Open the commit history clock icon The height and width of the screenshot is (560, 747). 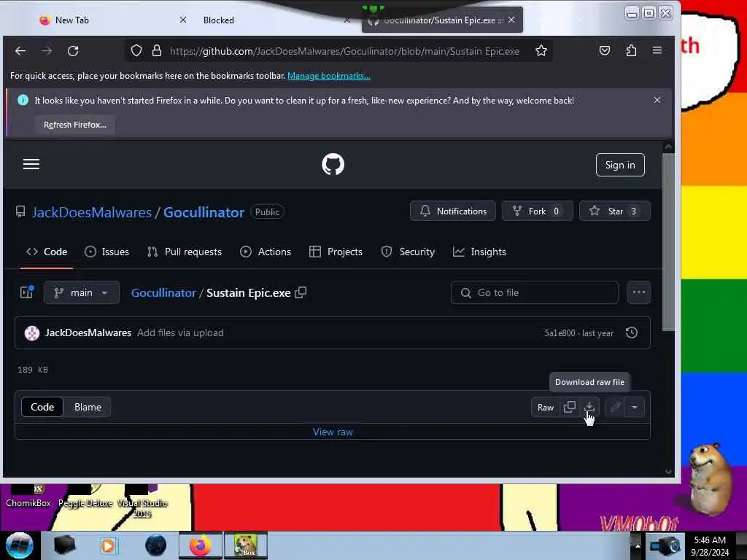[x=632, y=332]
